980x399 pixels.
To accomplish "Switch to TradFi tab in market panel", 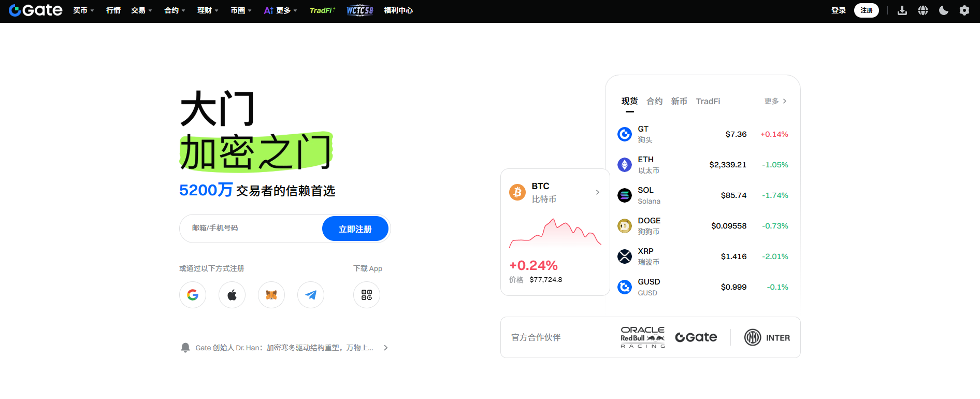I will coord(708,101).
